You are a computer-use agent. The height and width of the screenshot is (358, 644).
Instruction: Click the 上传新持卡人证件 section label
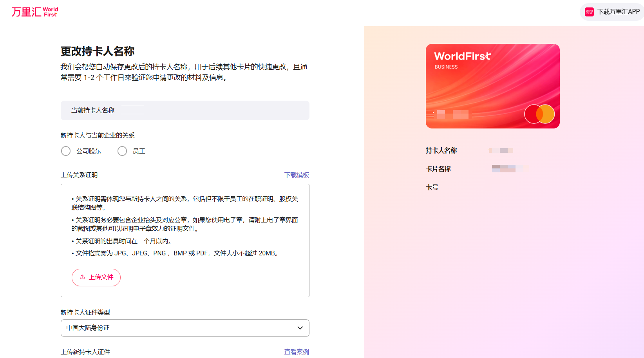85,352
